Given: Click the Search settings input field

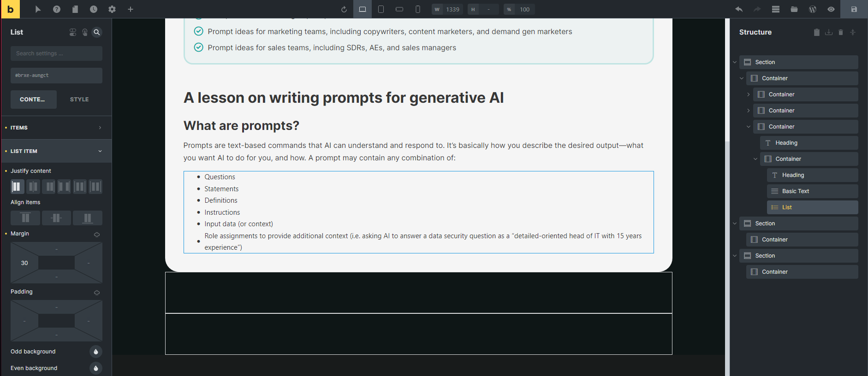Looking at the screenshot, I should point(56,53).
